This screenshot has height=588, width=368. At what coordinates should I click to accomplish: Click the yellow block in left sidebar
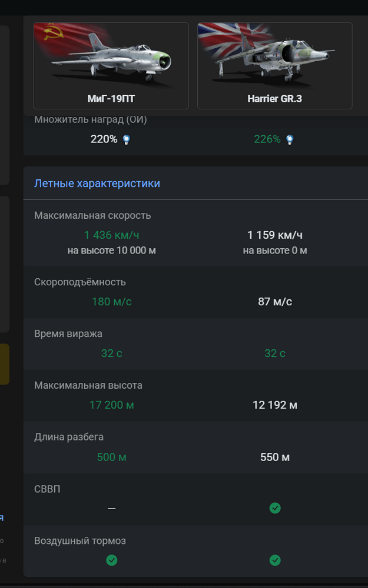5,364
